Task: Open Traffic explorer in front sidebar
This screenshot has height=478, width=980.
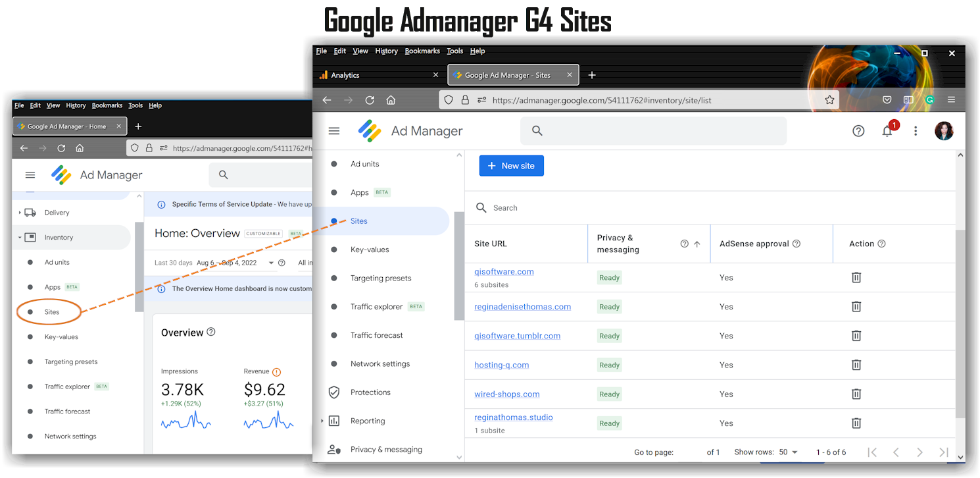Action: [x=376, y=307]
